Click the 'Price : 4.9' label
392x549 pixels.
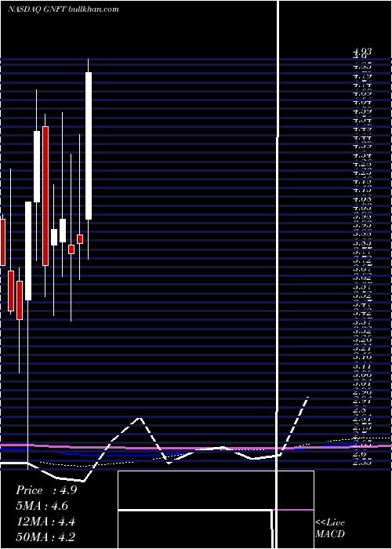tap(46, 490)
